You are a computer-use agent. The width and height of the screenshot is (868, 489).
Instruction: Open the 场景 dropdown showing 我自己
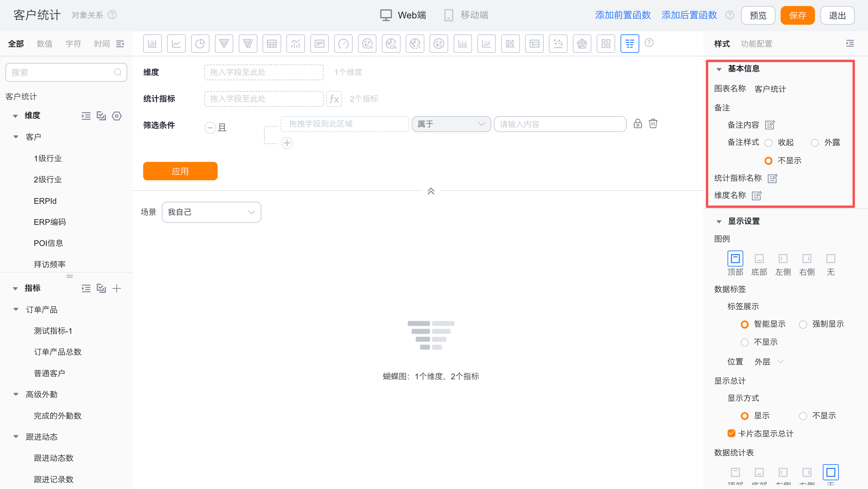211,212
